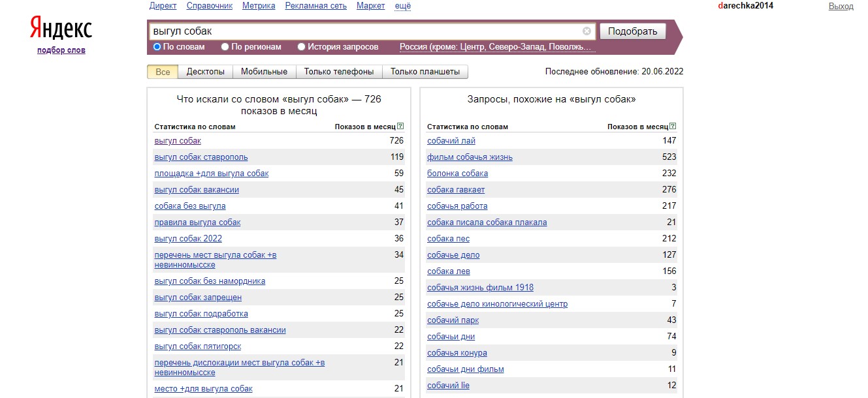Click the help icon in the similar queries column
This screenshot has width=868, height=398.
pos(673,127)
